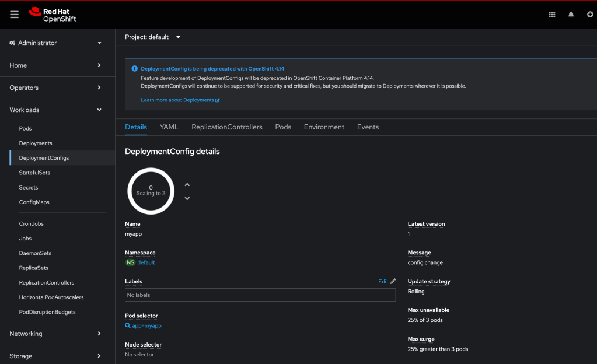Viewport: 597px width, 364px height.
Task: Click the Rolling strategy value
Action: pyautogui.click(x=416, y=291)
